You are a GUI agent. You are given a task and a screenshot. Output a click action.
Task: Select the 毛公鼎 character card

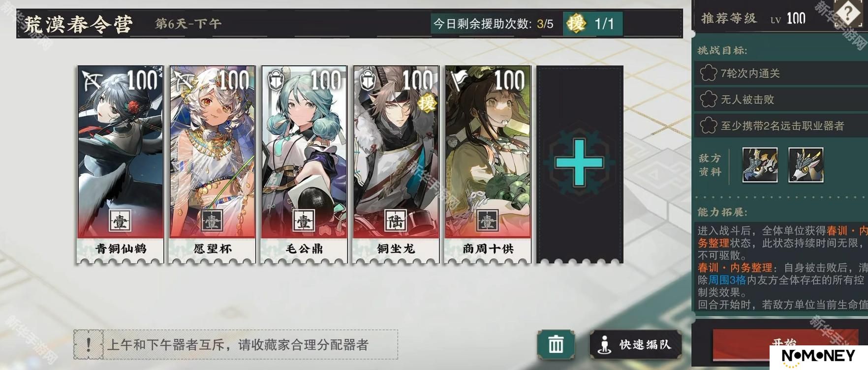[304, 164]
